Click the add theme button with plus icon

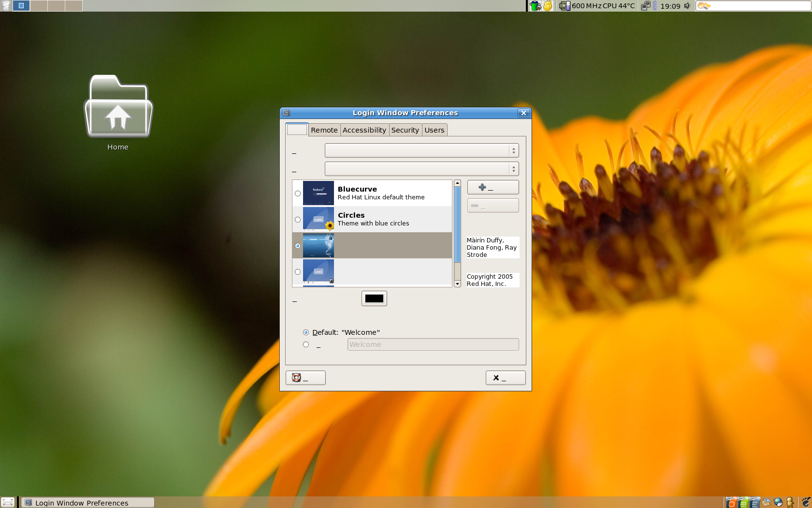pyautogui.click(x=493, y=187)
